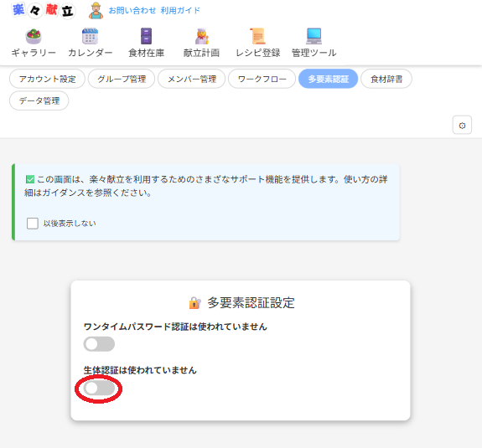
Task: Open the 食材辞書 tab
Action: point(386,79)
